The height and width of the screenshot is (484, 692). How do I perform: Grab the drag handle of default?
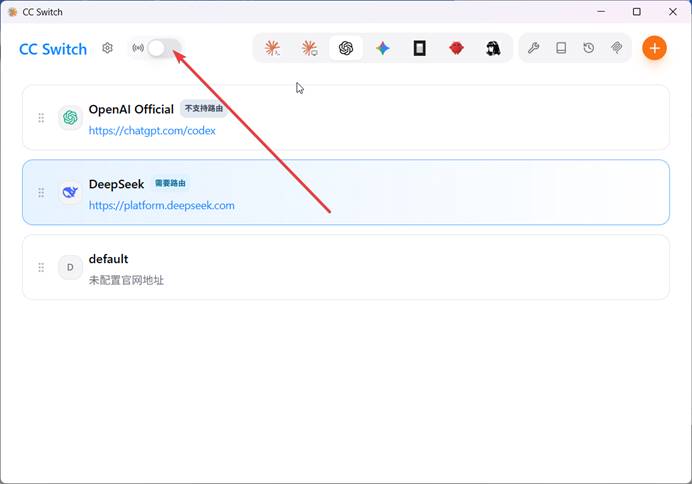[41, 267]
